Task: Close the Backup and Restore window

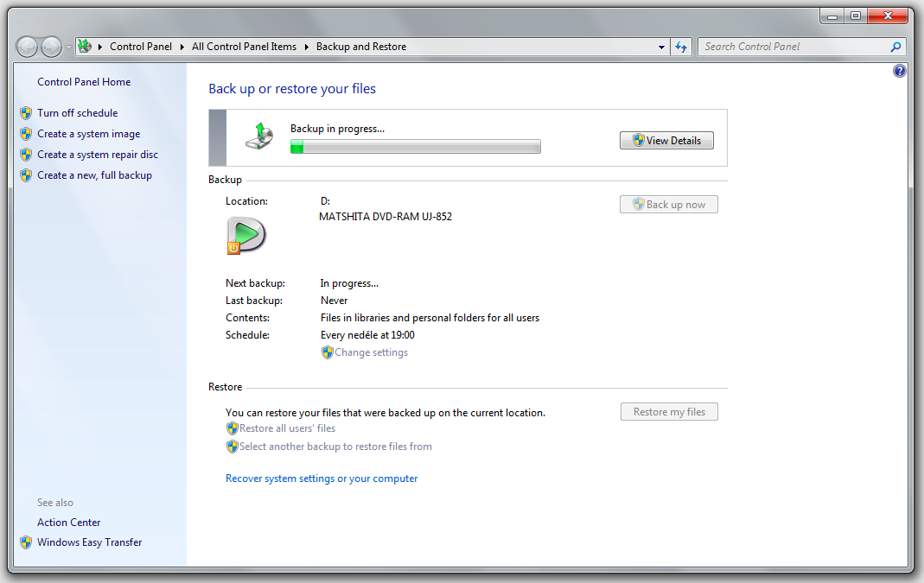Action: tap(888, 16)
